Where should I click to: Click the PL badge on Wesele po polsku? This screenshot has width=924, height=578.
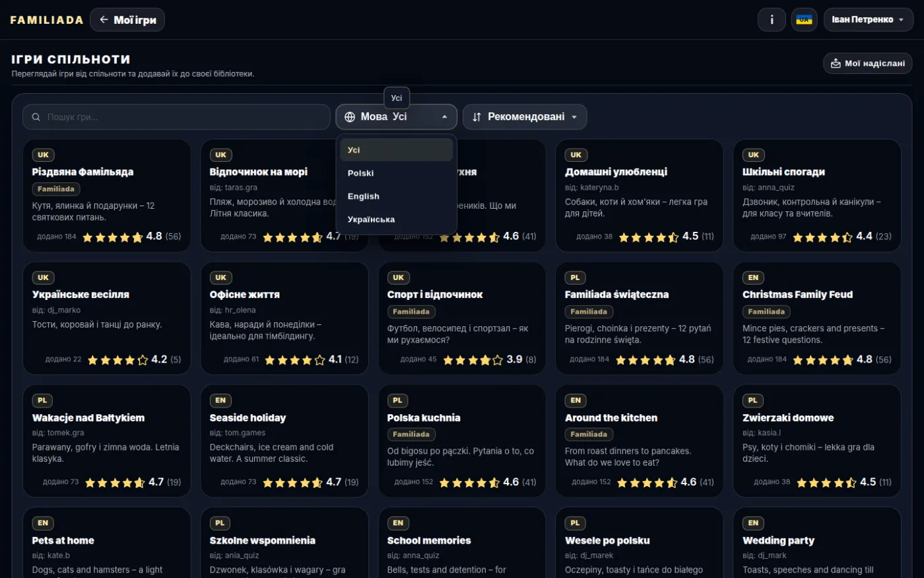coord(576,523)
